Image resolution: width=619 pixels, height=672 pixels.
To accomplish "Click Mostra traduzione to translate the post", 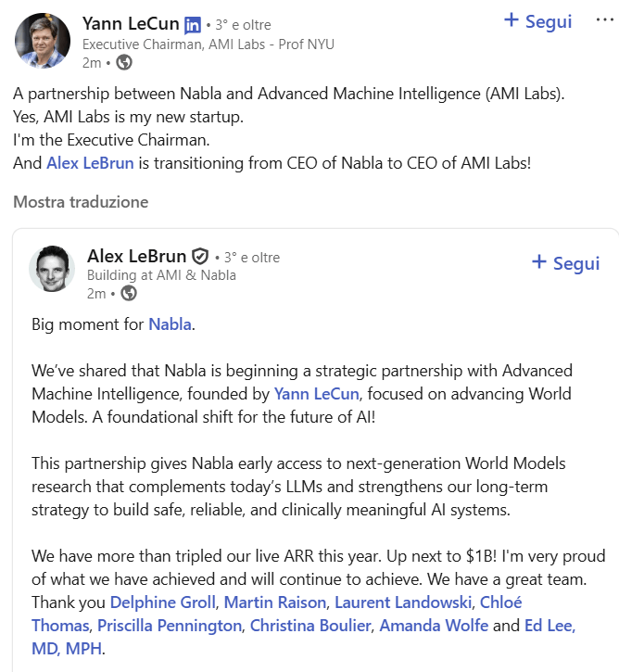I will [x=81, y=201].
